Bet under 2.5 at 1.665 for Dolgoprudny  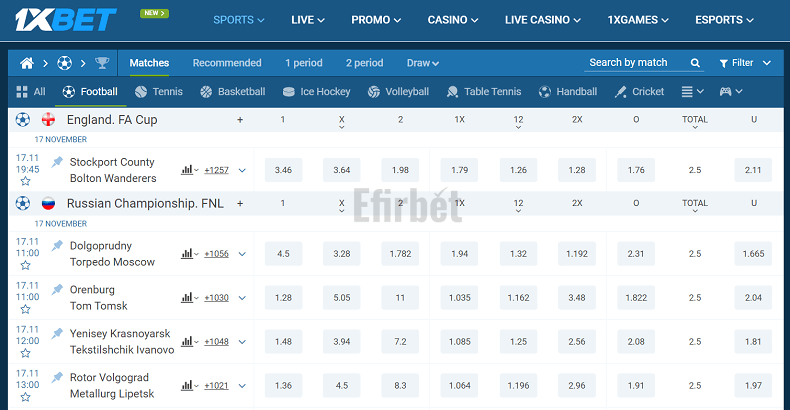(753, 254)
